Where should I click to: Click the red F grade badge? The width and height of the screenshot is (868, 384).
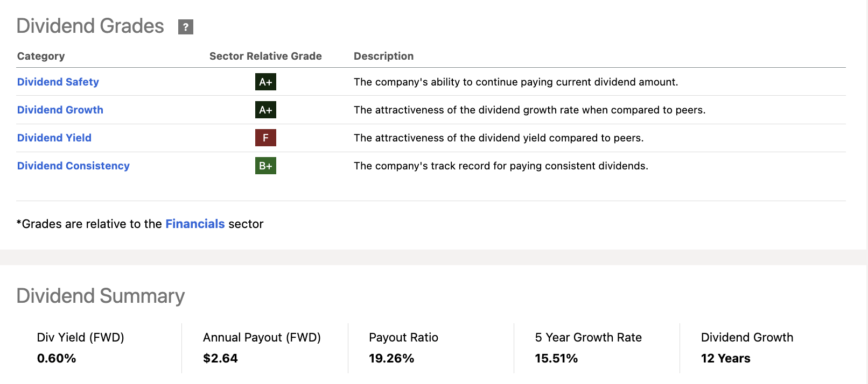[265, 138]
